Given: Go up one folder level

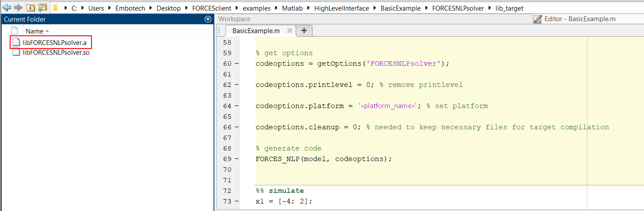Looking at the screenshot, I should (30, 8).
